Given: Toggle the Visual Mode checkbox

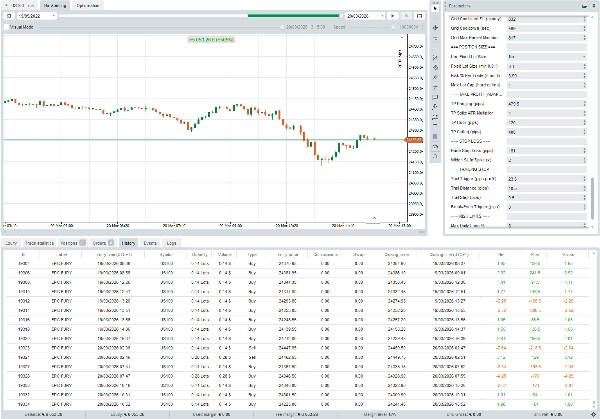Looking at the screenshot, I should pos(5,29).
